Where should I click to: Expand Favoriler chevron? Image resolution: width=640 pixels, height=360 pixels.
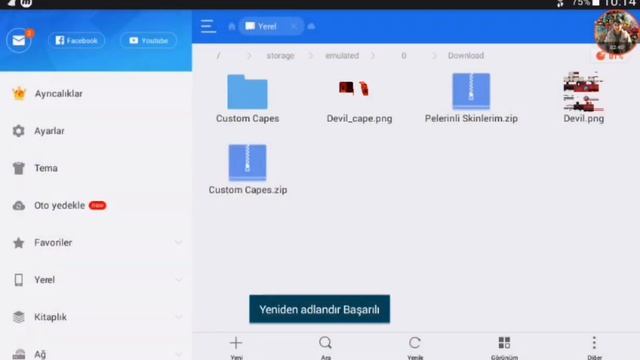(x=178, y=243)
